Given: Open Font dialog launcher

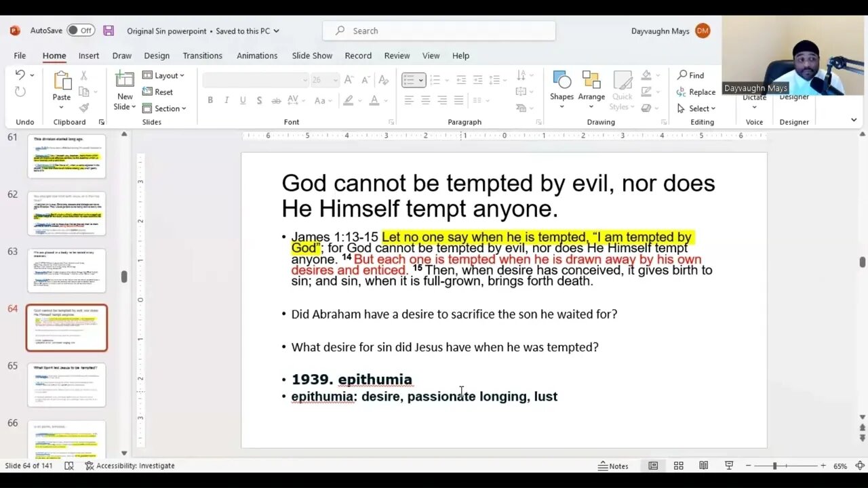Looking at the screenshot, I should tap(391, 122).
